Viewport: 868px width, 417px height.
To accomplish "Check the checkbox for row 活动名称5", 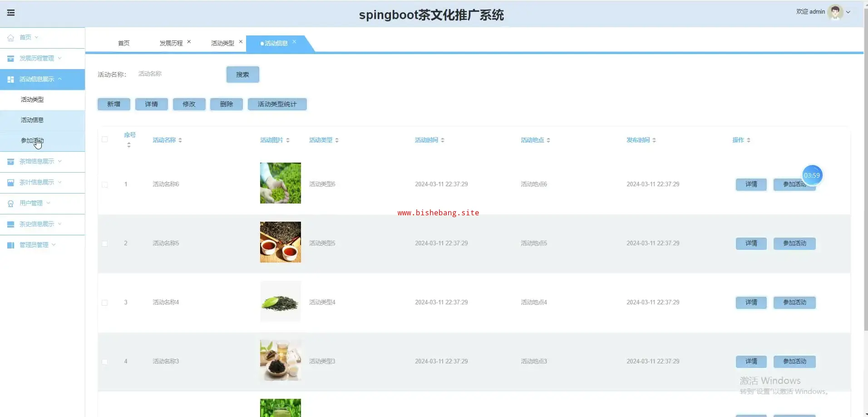I will click(x=105, y=244).
